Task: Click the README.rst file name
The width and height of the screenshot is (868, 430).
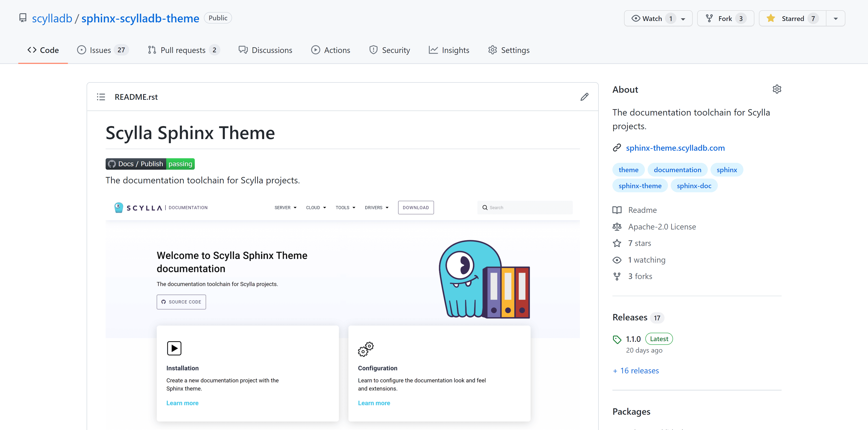Action: [136, 97]
